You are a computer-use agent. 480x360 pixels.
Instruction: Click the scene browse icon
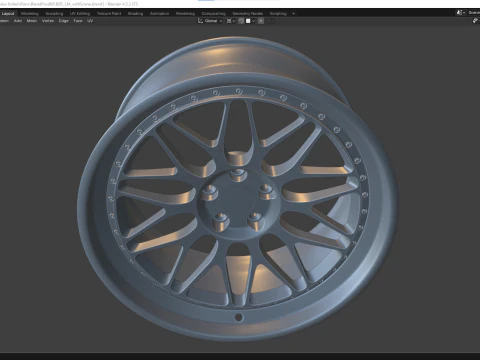coord(460,13)
